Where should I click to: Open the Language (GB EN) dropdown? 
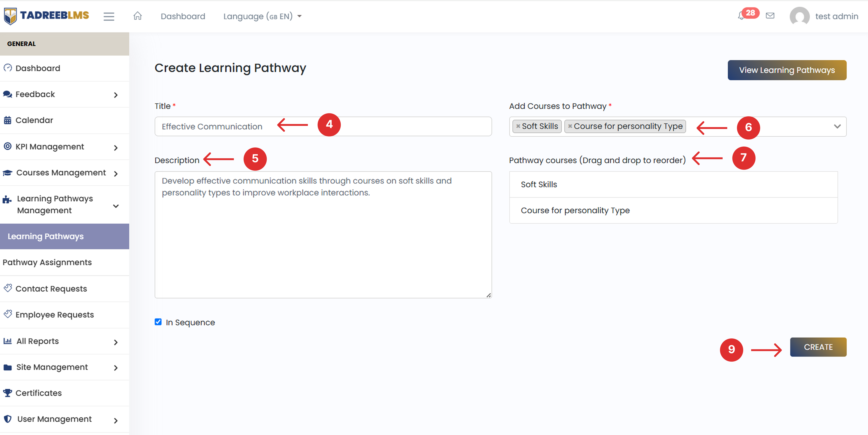[263, 16]
